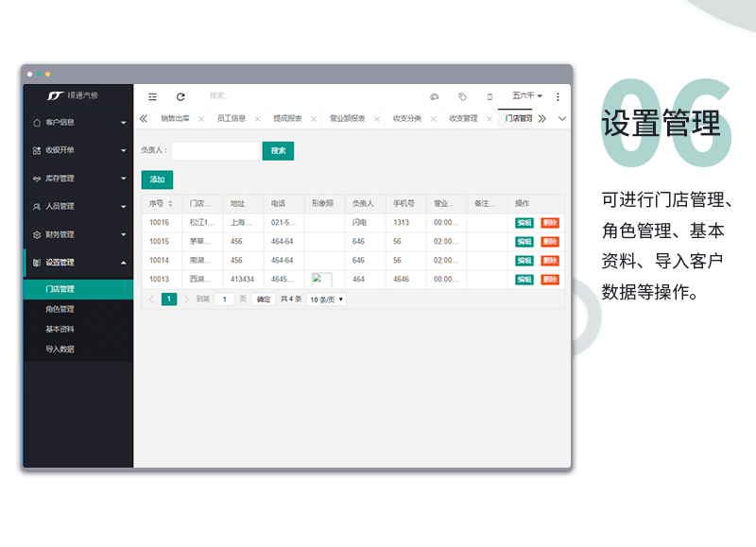Open the 10条/页 page size dropdown
The image size is (756, 547).
(327, 299)
